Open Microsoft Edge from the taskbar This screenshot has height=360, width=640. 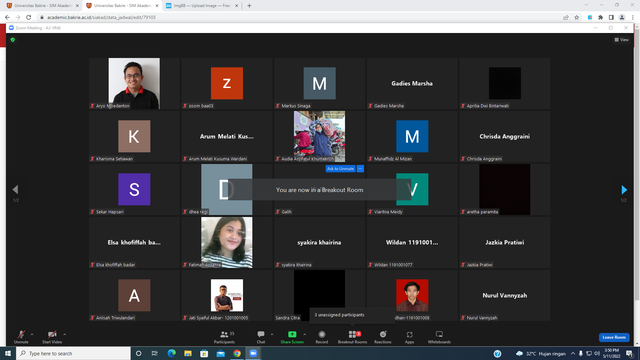pos(171,353)
